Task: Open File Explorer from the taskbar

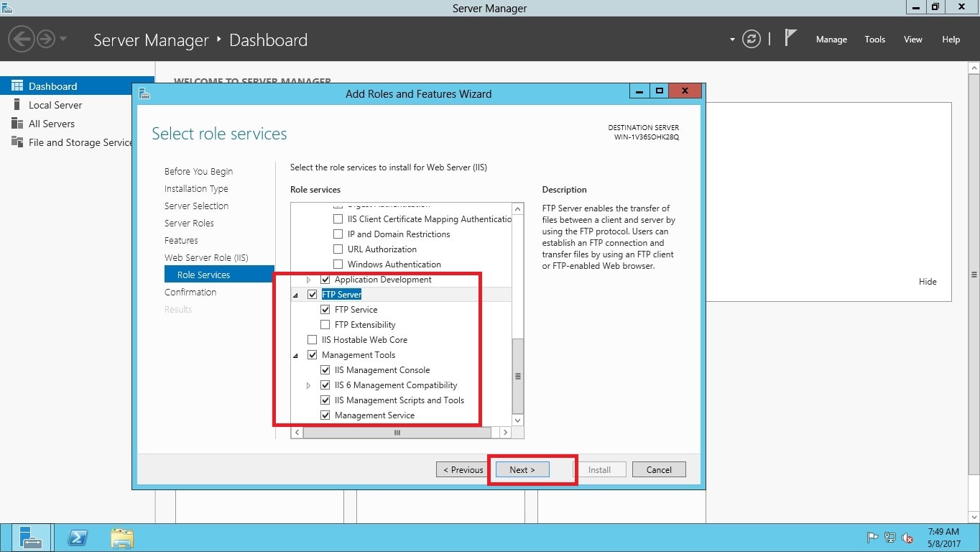Action: pyautogui.click(x=122, y=538)
